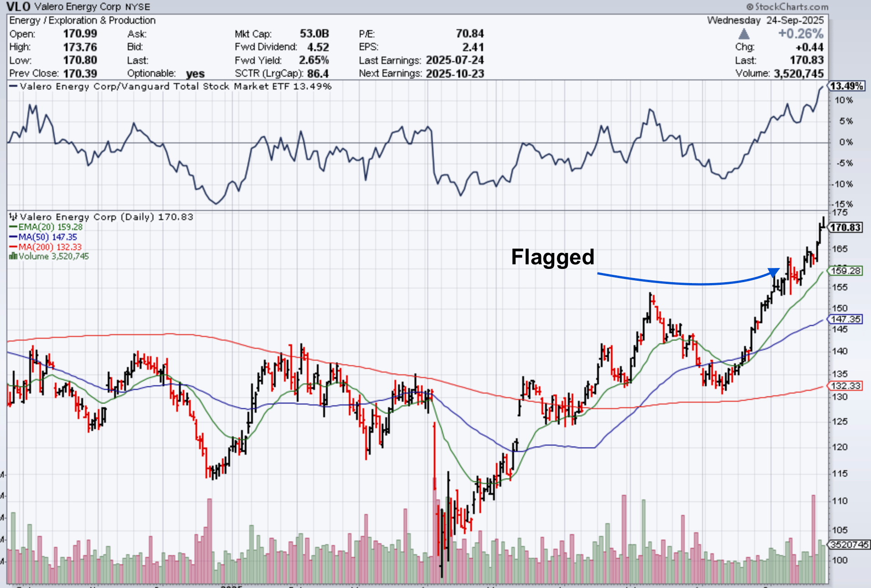
Task: Click the SCTR (LrgCap) value 86.4
Action: pos(318,73)
